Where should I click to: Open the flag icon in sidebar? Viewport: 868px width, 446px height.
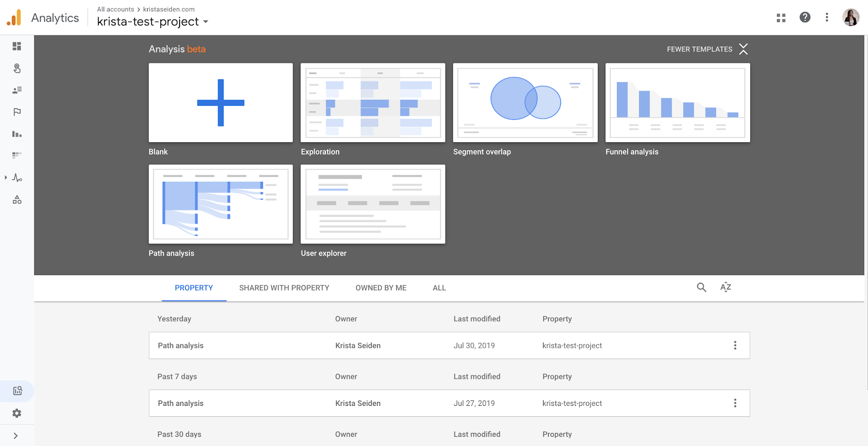[17, 112]
